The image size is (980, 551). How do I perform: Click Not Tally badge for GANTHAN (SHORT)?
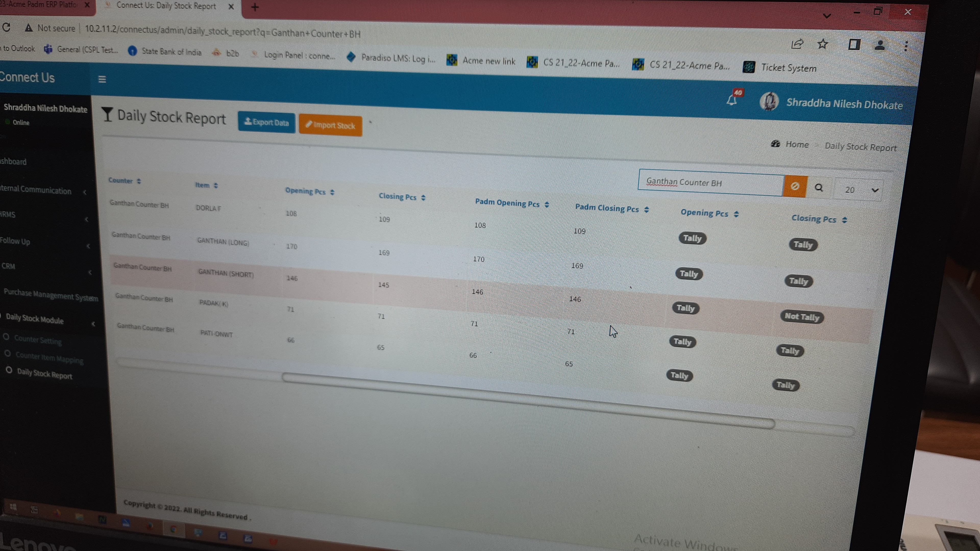802,317
